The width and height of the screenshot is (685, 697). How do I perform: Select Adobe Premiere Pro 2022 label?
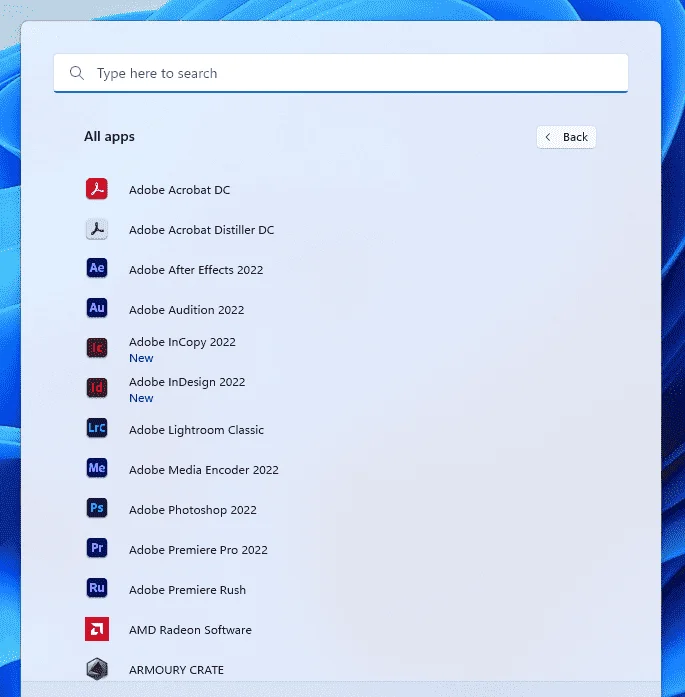198,550
